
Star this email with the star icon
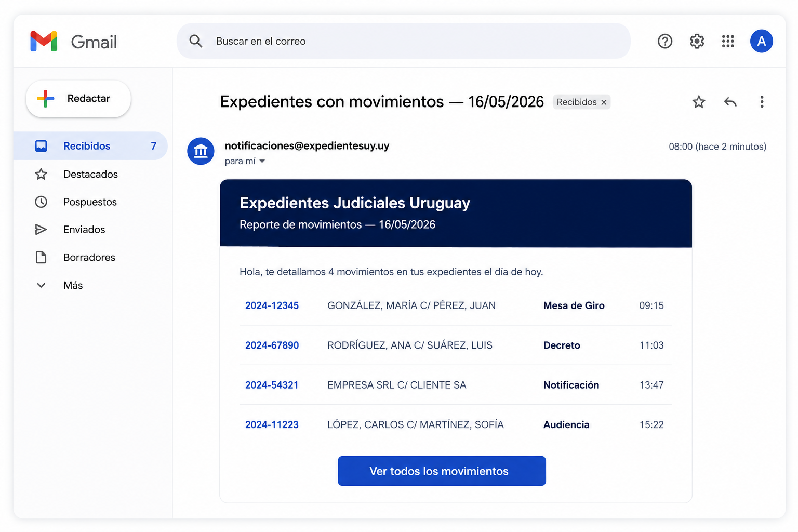tap(699, 102)
